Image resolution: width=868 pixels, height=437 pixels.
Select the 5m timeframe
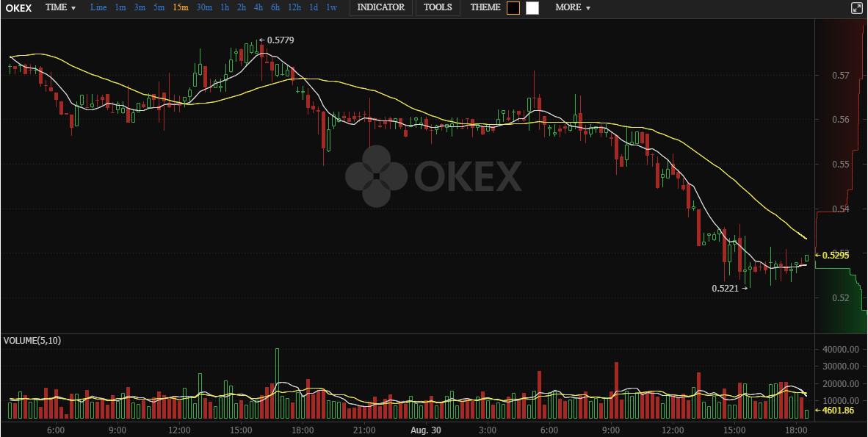(159, 8)
